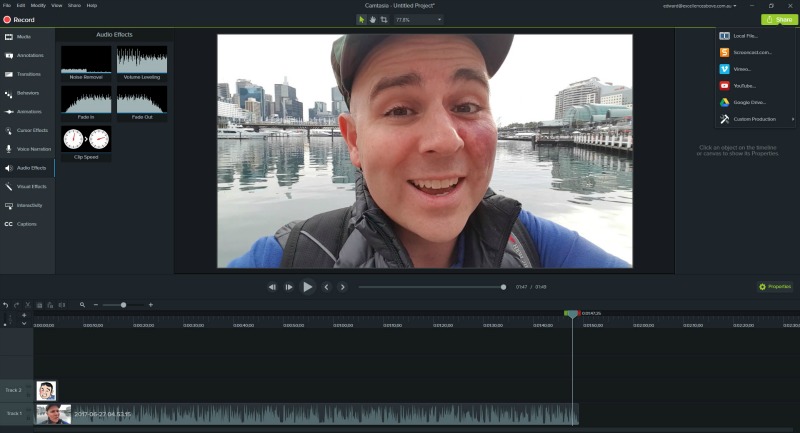
Task: Open the Visual Effects panel
Action: [x=27, y=187]
